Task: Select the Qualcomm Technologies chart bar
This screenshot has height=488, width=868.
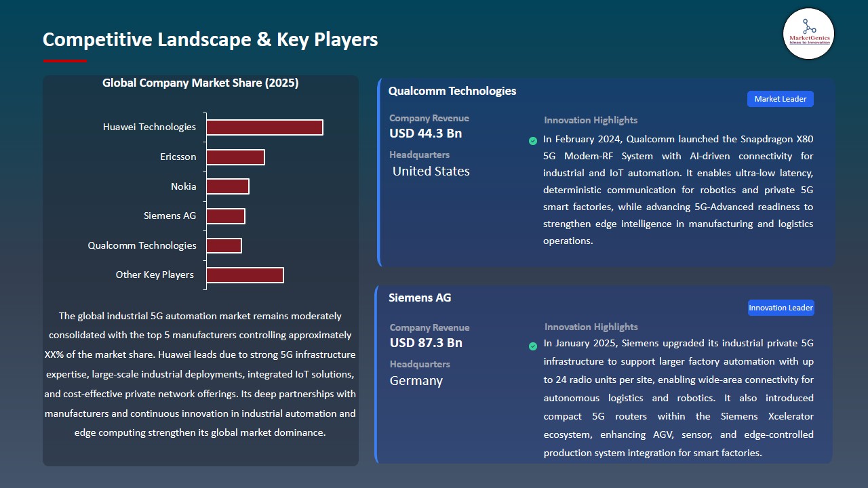Action: click(224, 245)
